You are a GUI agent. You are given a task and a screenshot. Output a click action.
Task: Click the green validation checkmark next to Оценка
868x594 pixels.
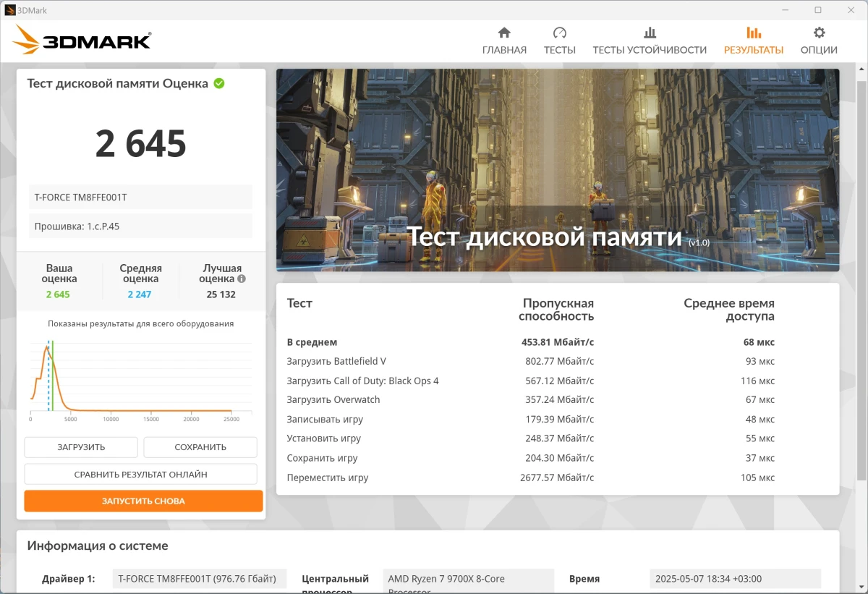click(x=219, y=83)
